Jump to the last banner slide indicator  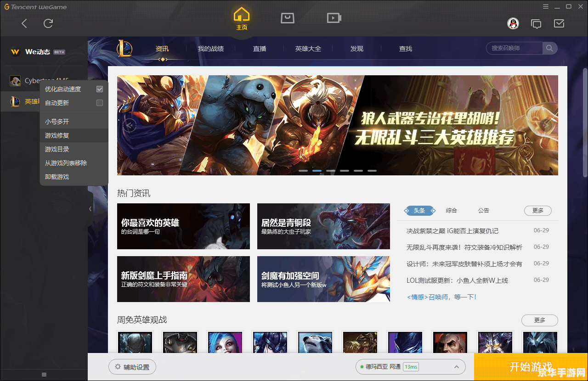click(372, 171)
